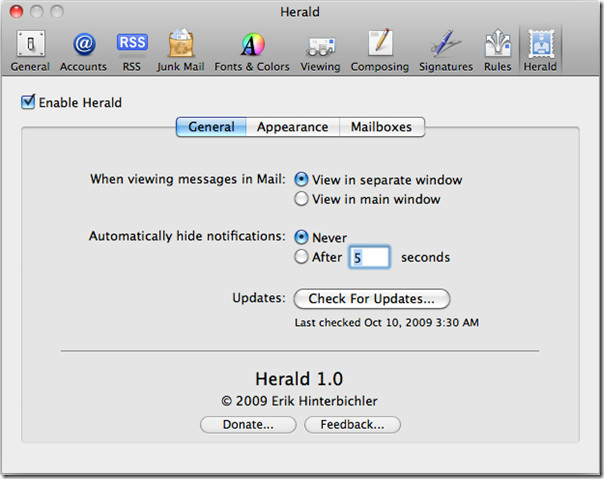Choose Never hide notifications
The width and height of the screenshot is (604, 479).
click(301, 237)
